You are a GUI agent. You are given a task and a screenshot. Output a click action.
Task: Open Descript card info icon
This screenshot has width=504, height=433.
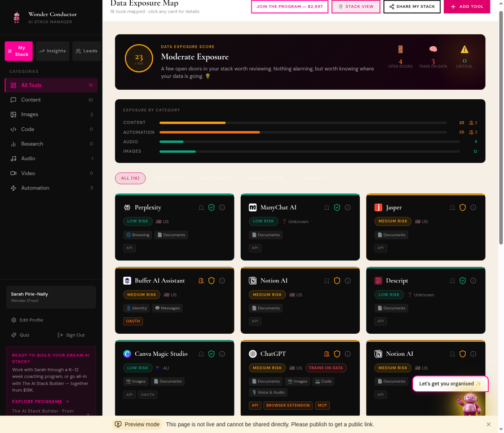(474, 281)
